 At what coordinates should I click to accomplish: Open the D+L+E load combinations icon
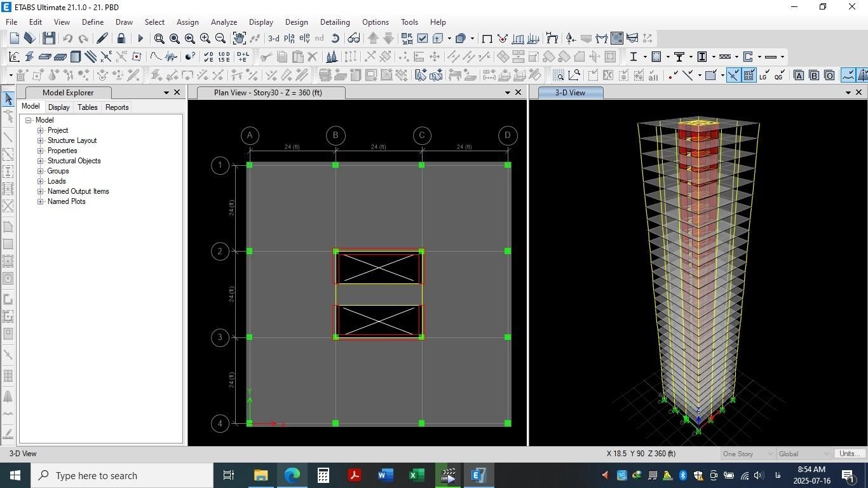243,57
